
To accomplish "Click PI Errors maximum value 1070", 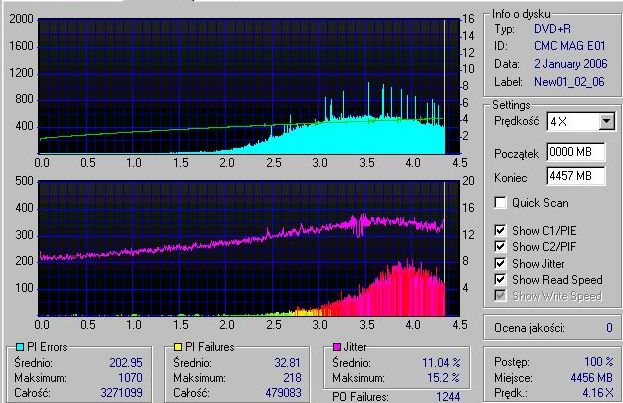I will [130, 378].
